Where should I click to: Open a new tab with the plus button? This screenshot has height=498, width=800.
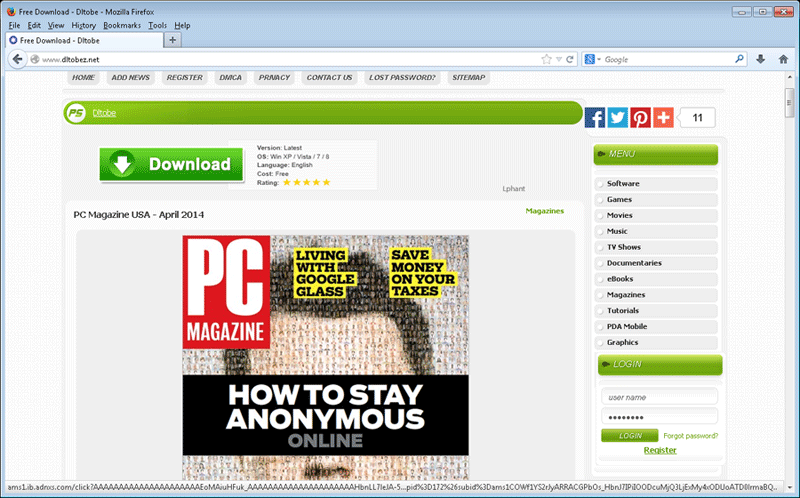point(173,40)
